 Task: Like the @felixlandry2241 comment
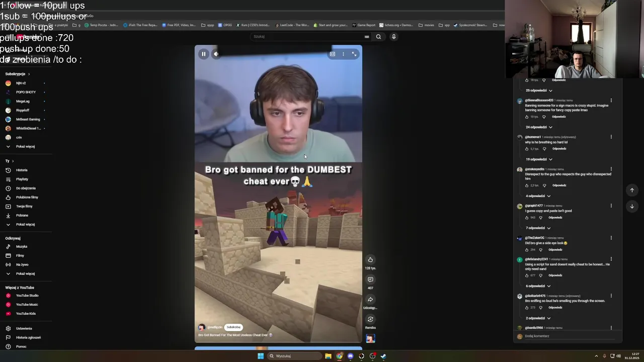[x=527, y=276]
